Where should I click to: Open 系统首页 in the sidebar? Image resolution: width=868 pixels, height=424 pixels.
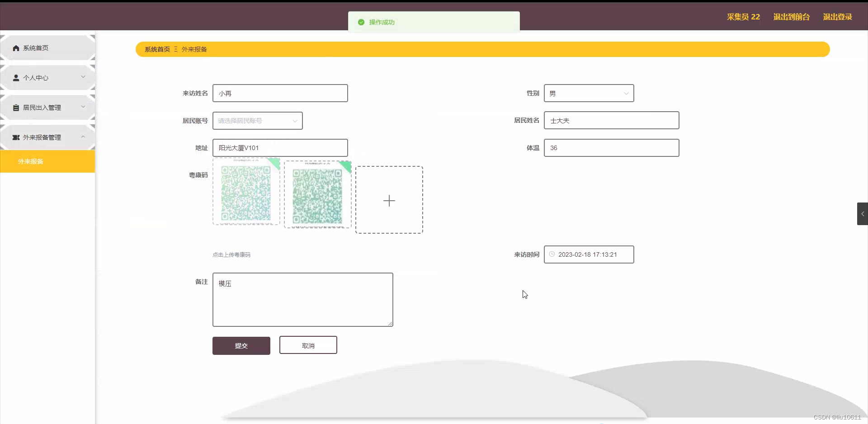pyautogui.click(x=47, y=48)
